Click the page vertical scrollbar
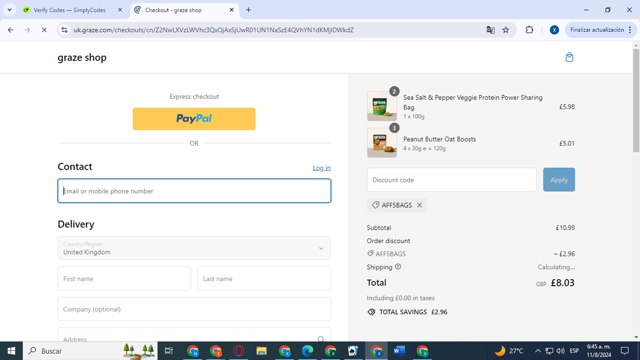 point(636,101)
